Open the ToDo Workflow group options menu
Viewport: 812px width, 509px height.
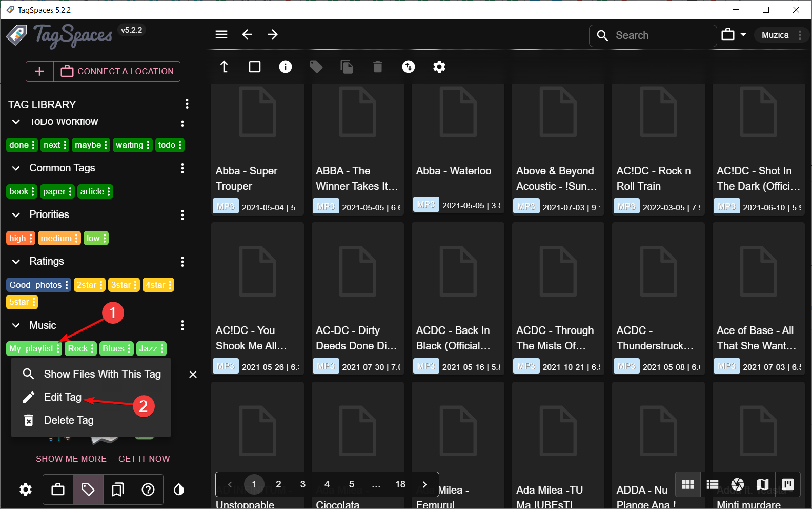pos(182,123)
